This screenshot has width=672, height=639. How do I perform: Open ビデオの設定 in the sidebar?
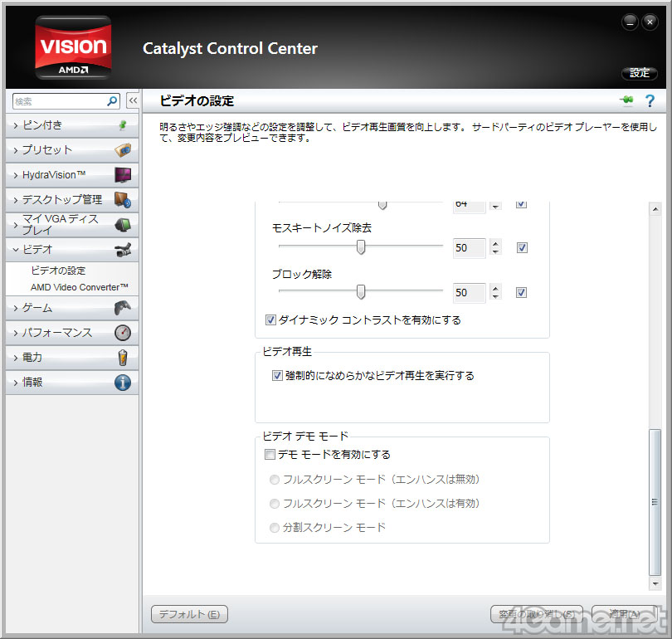point(58,271)
